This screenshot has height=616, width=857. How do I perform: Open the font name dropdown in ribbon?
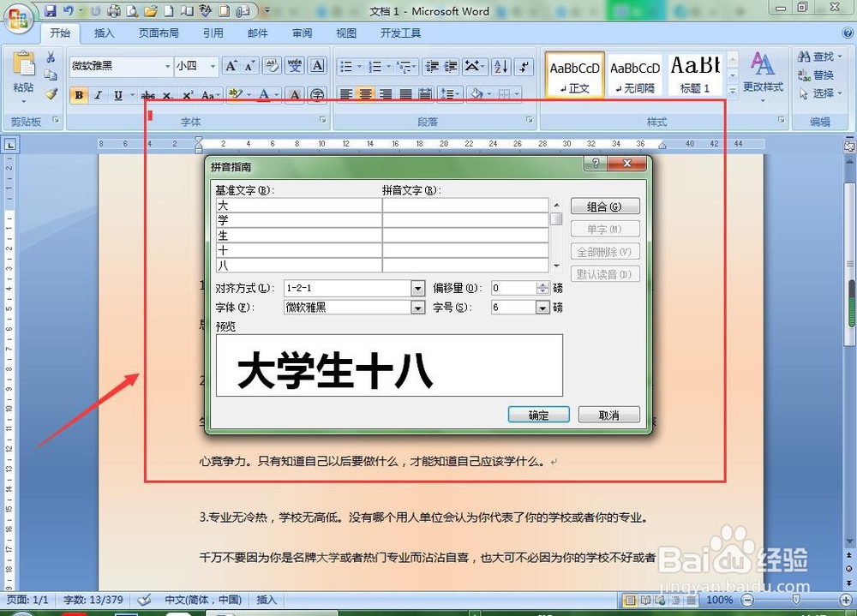[167, 66]
